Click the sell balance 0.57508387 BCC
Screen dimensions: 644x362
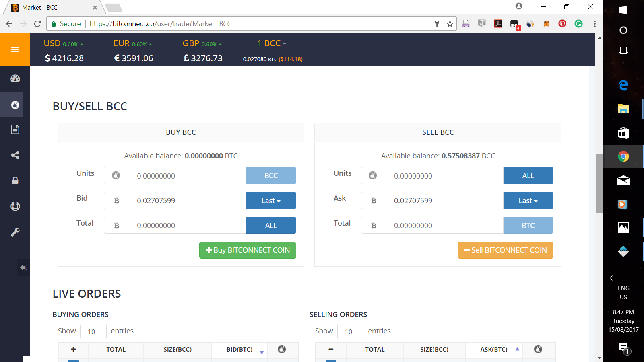tap(468, 156)
